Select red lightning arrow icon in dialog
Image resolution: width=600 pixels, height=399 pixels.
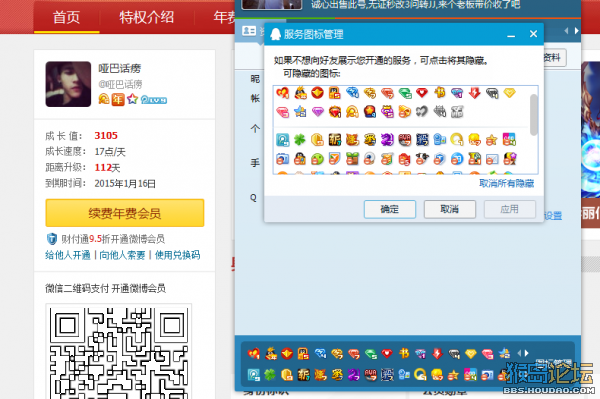(474, 93)
